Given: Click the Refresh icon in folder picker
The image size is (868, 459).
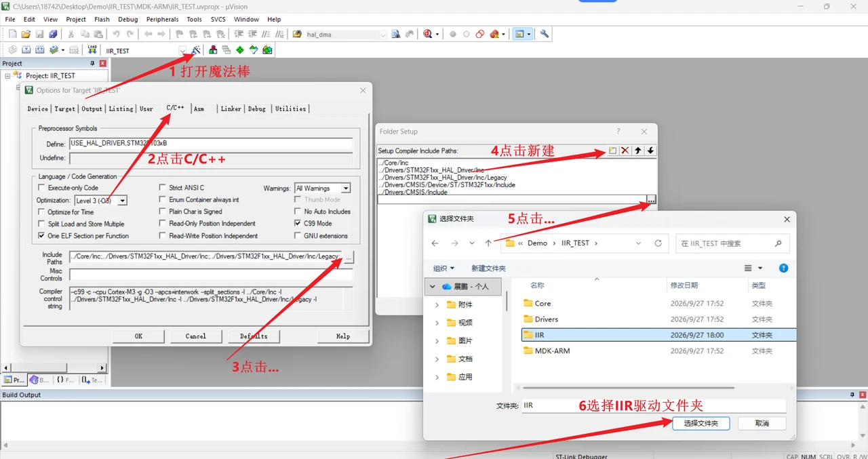Looking at the screenshot, I should click(x=658, y=243).
